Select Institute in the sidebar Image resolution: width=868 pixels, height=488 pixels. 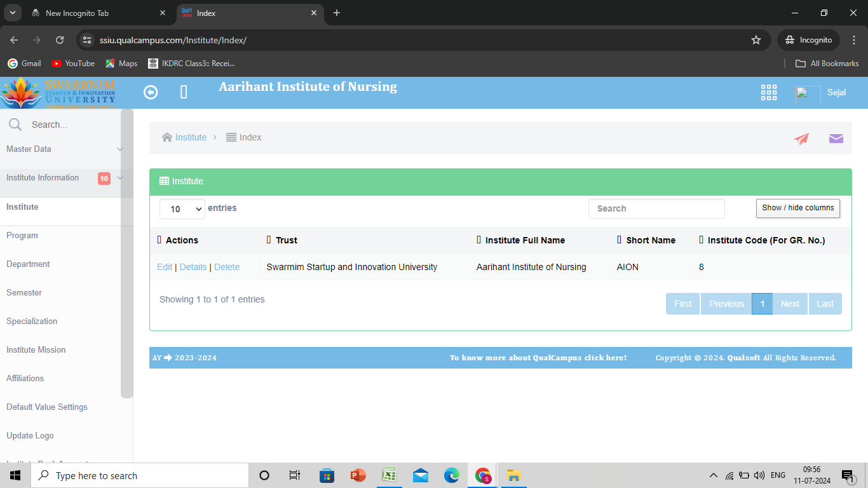22,207
